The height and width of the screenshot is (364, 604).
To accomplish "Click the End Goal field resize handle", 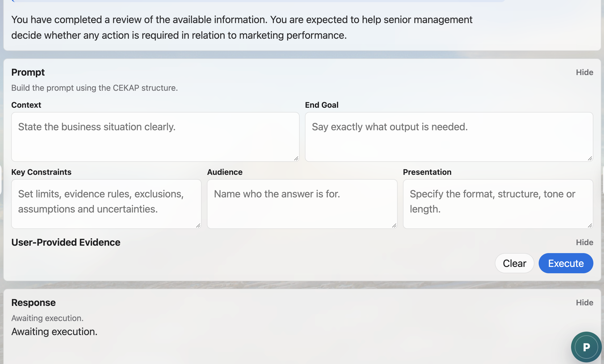I will 590,158.
